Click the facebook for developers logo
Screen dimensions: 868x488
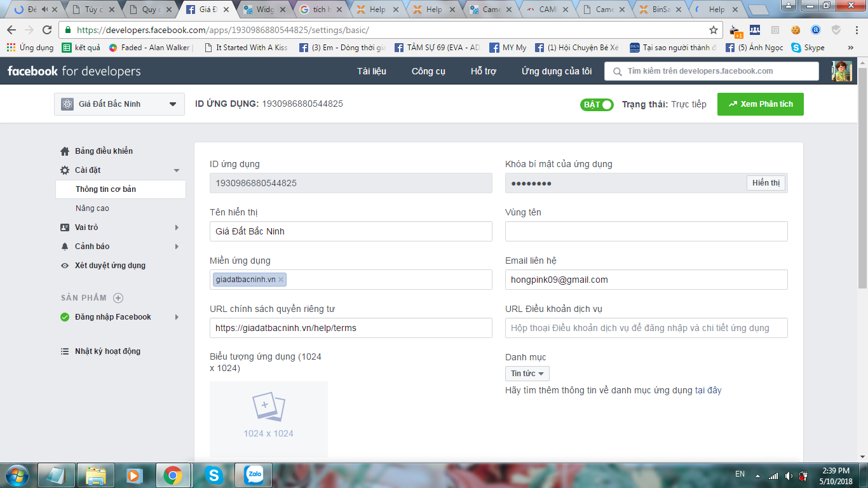74,71
